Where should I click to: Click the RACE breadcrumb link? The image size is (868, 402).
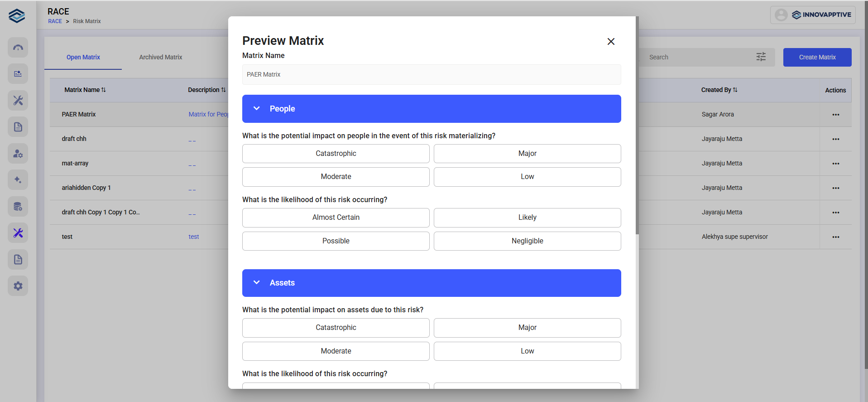point(55,21)
